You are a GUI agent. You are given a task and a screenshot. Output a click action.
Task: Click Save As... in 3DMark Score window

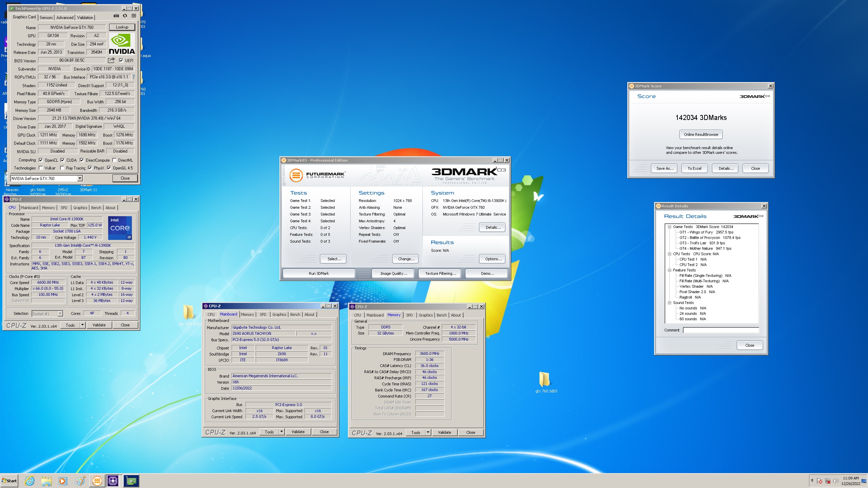tap(664, 168)
